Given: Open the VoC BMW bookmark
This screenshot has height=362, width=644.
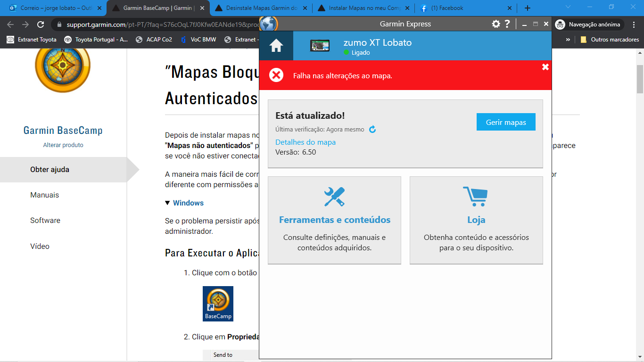Looking at the screenshot, I should [198, 40].
